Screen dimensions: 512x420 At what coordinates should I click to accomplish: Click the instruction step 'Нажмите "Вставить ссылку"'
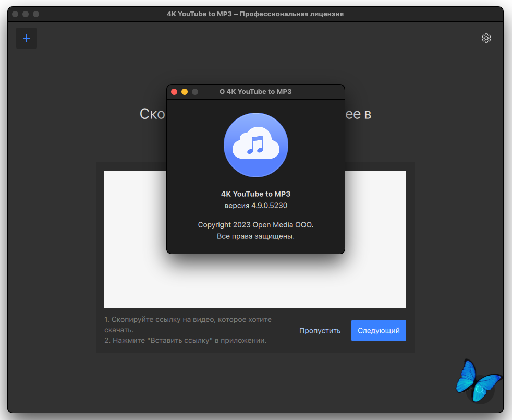pos(186,340)
